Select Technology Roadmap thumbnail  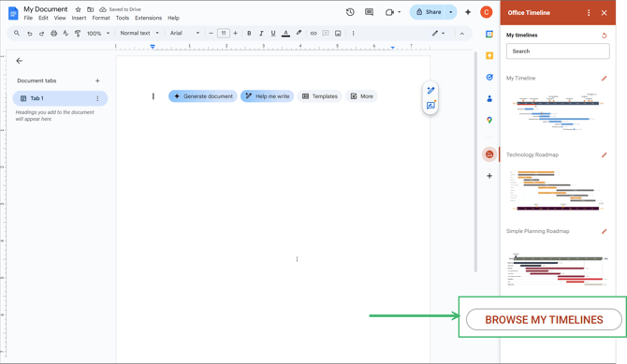click(558, 190)
